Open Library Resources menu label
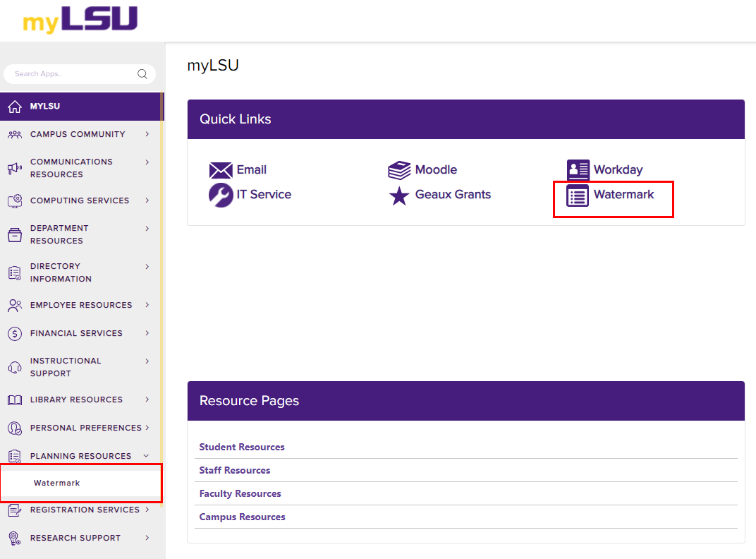The width and height of the screenshot is (756, 559). coord(76,399)
